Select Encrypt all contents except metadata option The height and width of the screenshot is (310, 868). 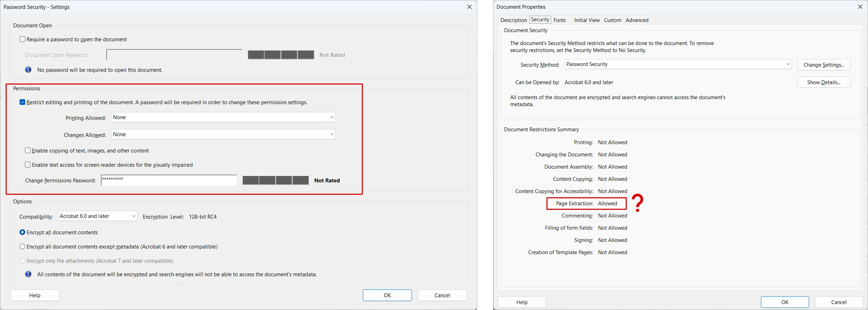click(23, 247)
